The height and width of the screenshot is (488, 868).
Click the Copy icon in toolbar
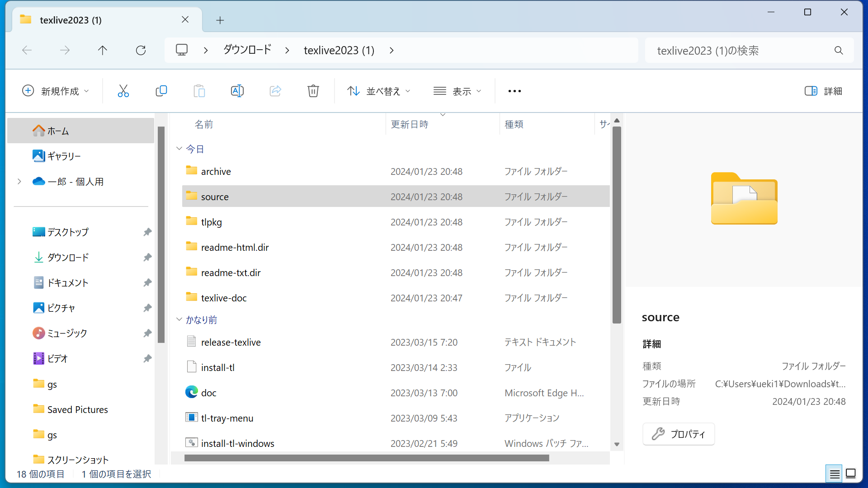[x=161, y=91]
